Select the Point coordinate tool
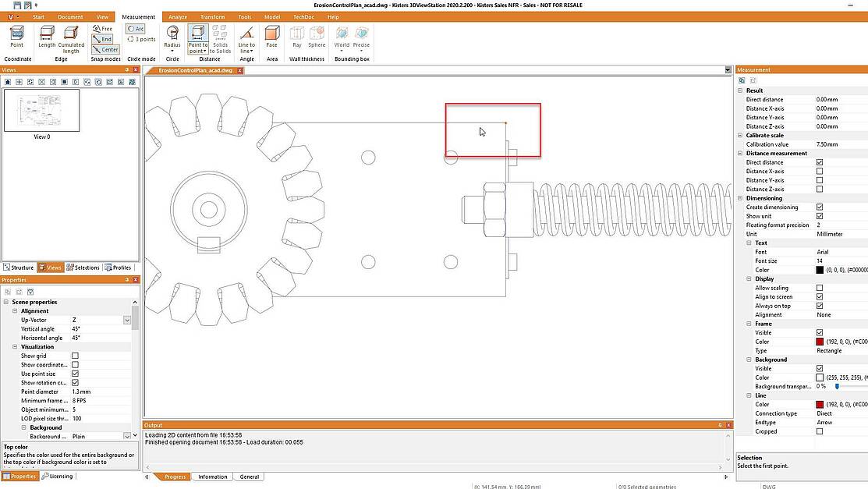The height and width of the screenshot is (489, 868). click(16, 37)
